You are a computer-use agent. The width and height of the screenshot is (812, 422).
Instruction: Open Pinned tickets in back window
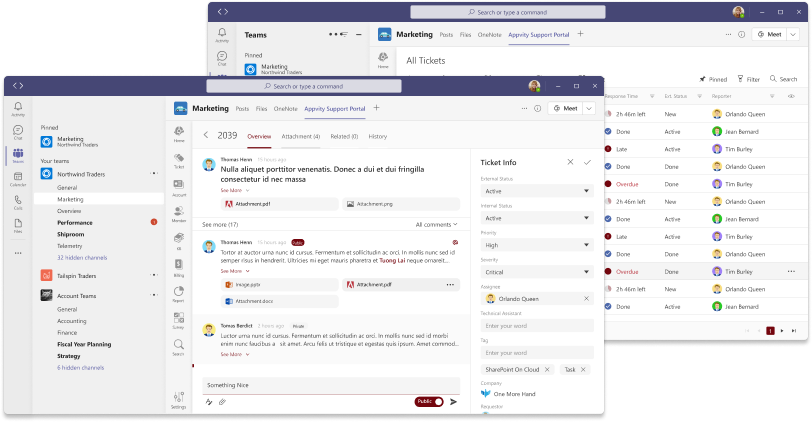[x=713, y=79]
